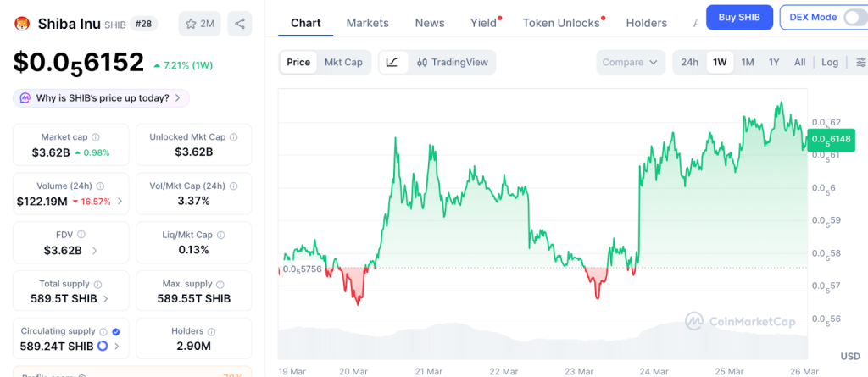Click the Shiba Inu coin logo

tap(22, 24)
